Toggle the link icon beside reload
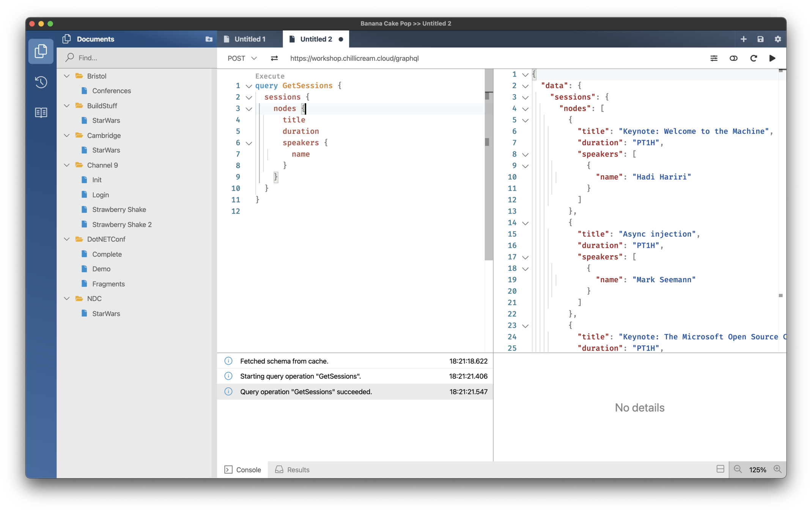 pos(733,58)
